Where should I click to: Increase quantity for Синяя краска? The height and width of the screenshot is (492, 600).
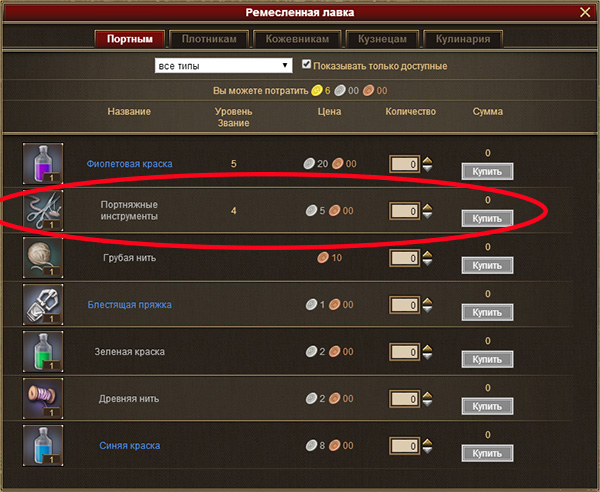pyautogui.click(x=427, y=442)
